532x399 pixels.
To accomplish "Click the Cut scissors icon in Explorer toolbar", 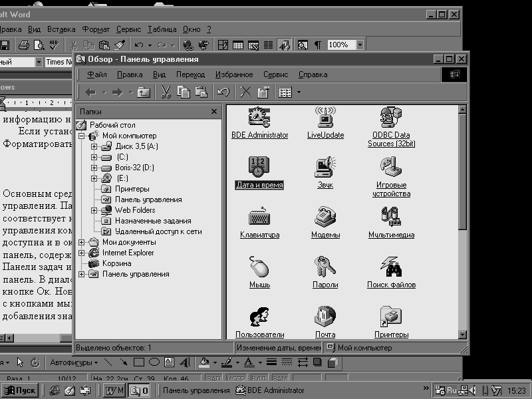I will [166, 92].
